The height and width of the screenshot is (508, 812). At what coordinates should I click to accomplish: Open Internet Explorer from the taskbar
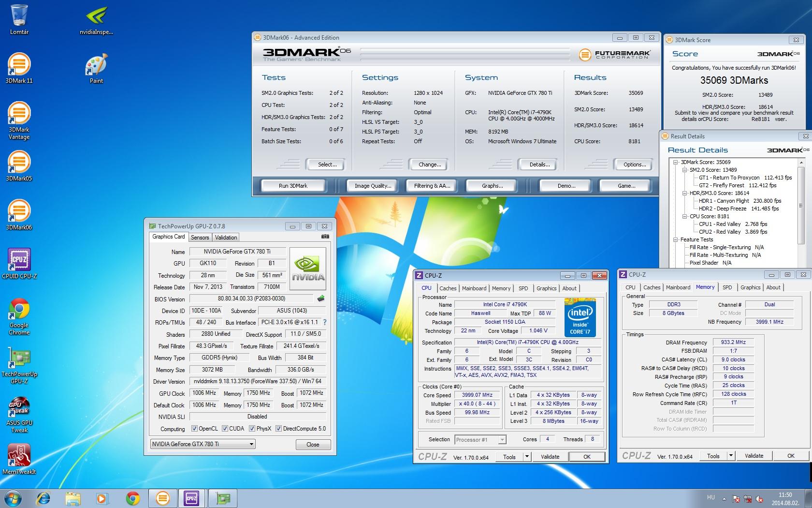[43, 498]
